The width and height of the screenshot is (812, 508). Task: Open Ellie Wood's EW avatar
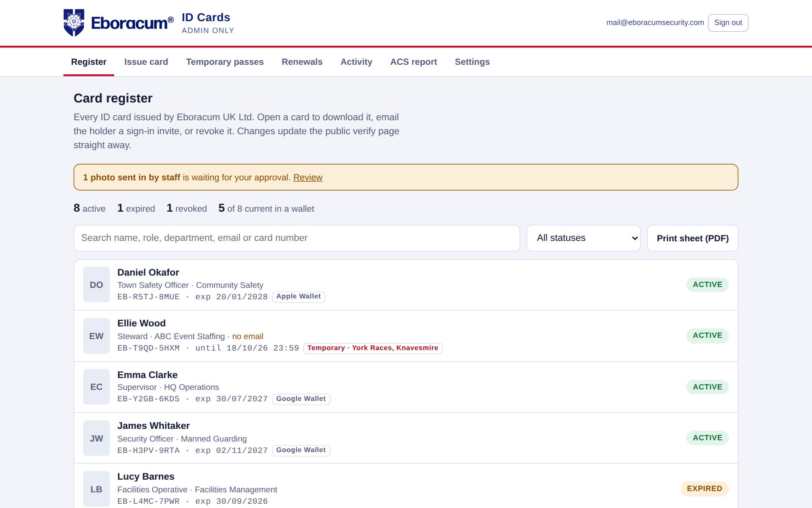pos(96,336)
